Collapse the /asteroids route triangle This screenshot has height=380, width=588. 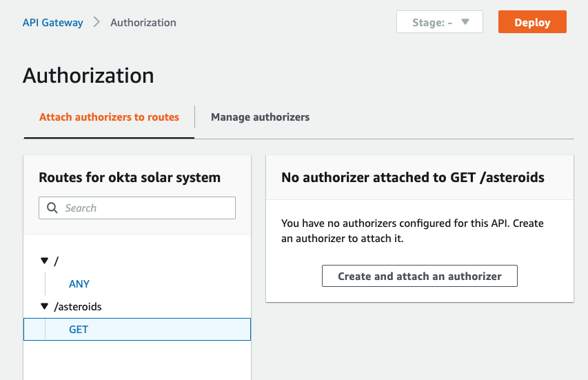click(45, 306)
